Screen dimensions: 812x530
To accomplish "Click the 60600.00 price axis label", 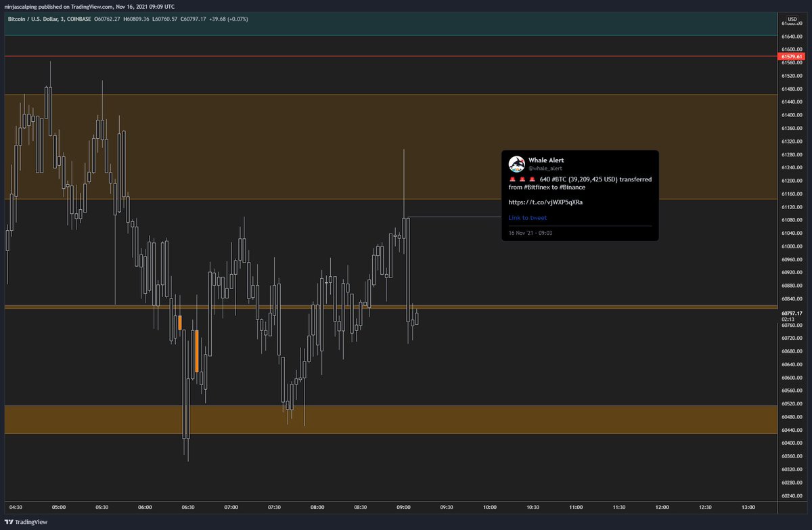I will coord(790,378).
